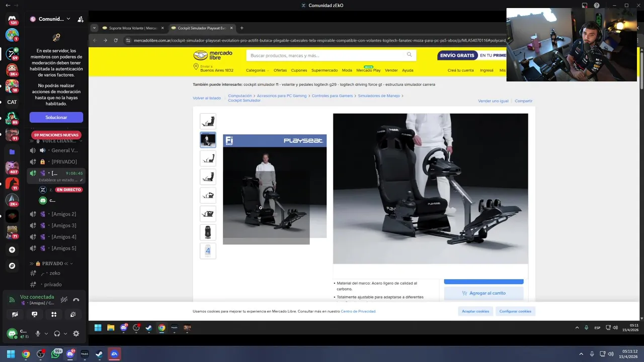
Task: Deafen audio with headphones icon
Action: 57,333
